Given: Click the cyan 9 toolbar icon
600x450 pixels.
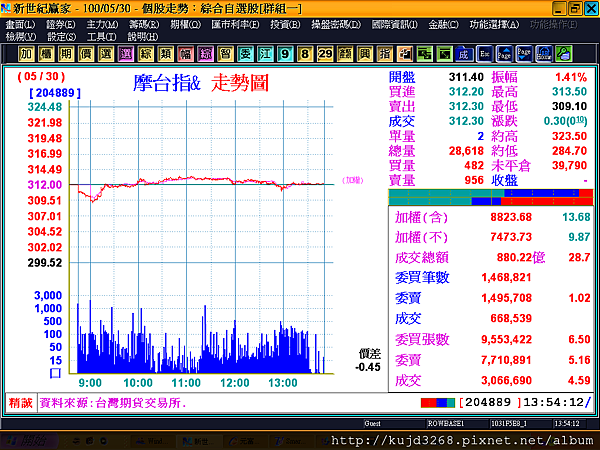Looking at the screenshot, I should [x=285, y=54].
